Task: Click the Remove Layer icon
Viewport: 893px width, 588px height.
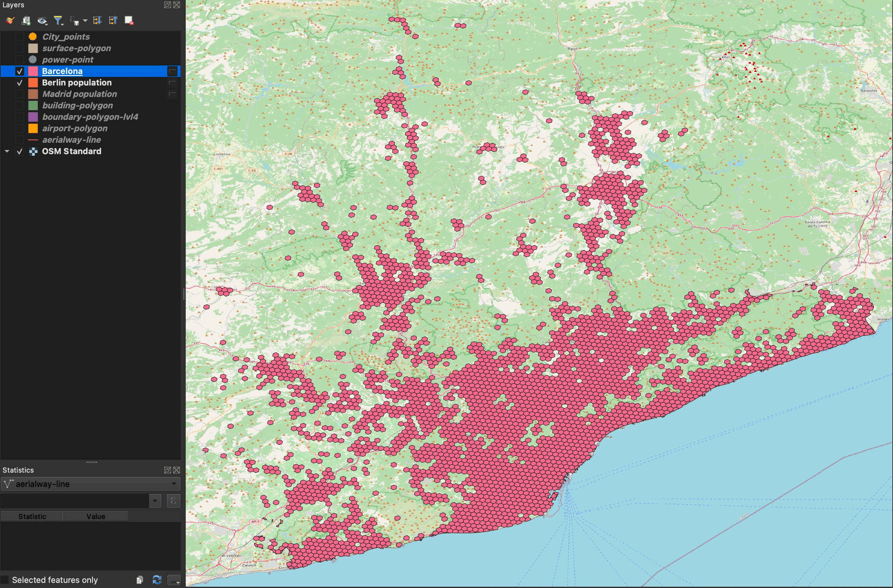Action: [x=129, y=21]
